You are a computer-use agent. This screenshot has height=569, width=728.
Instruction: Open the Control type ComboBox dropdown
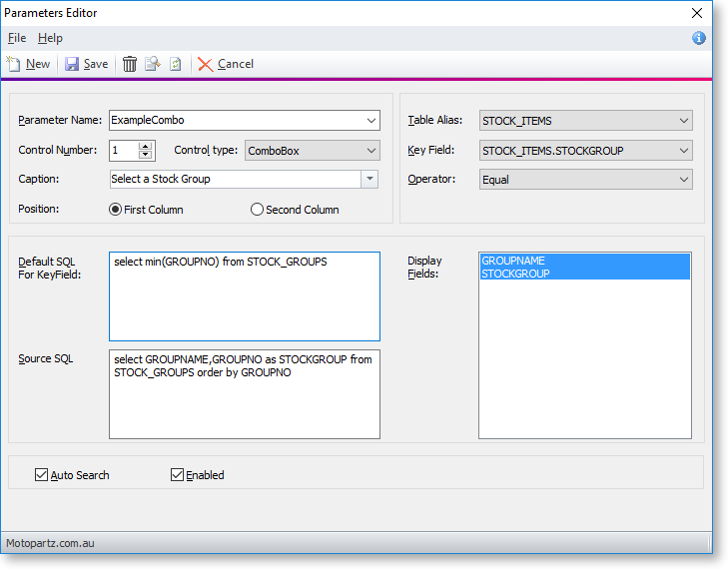[370, 151]
